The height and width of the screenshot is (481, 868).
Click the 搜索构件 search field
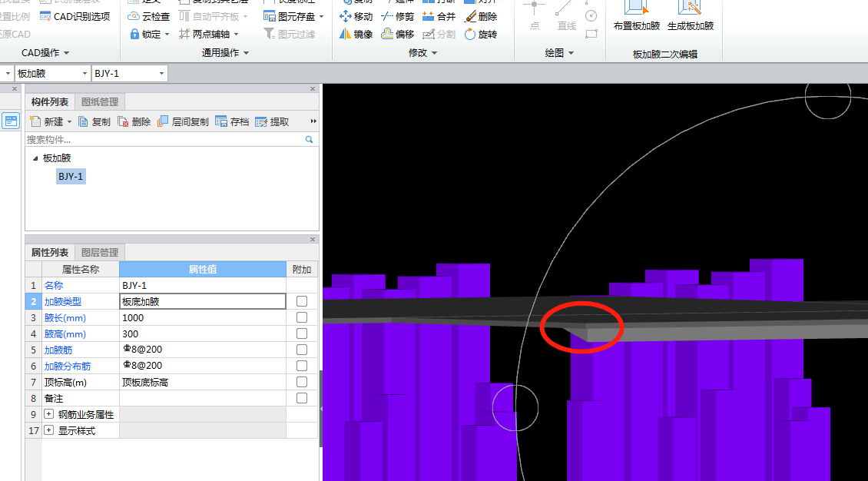(x=165, y=140)
